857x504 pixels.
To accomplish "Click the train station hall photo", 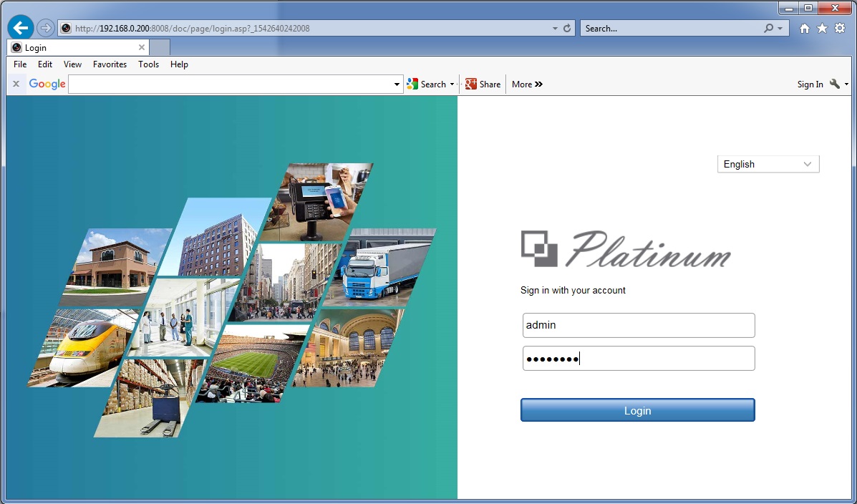I will (x=349, y=348).
